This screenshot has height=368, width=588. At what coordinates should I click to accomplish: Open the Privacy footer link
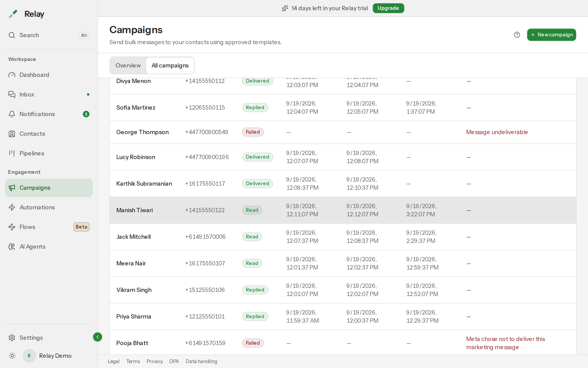pyautogui.click(x=155, y=361)
